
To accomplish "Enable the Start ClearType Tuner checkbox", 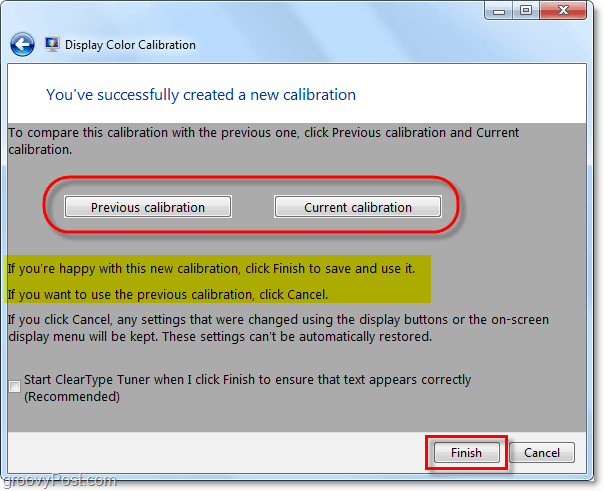I will pos(15,386).
